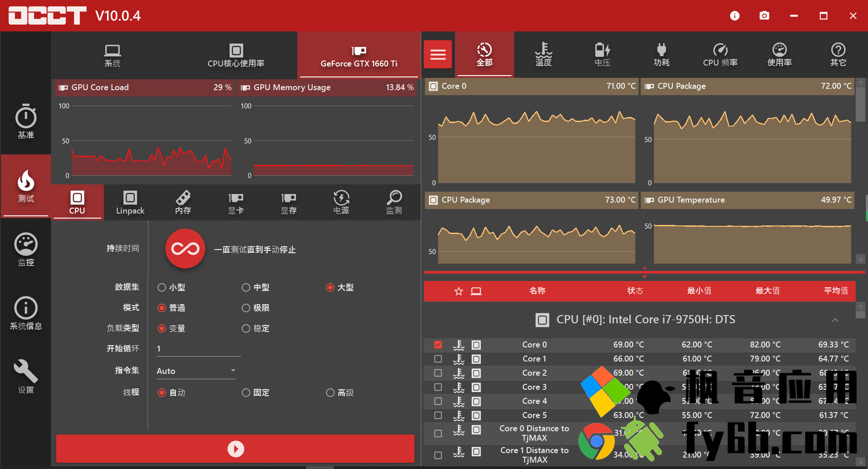Select the 内存 memory test tab
This screenshot has width=868, height=469.
(x=183, y=203)
